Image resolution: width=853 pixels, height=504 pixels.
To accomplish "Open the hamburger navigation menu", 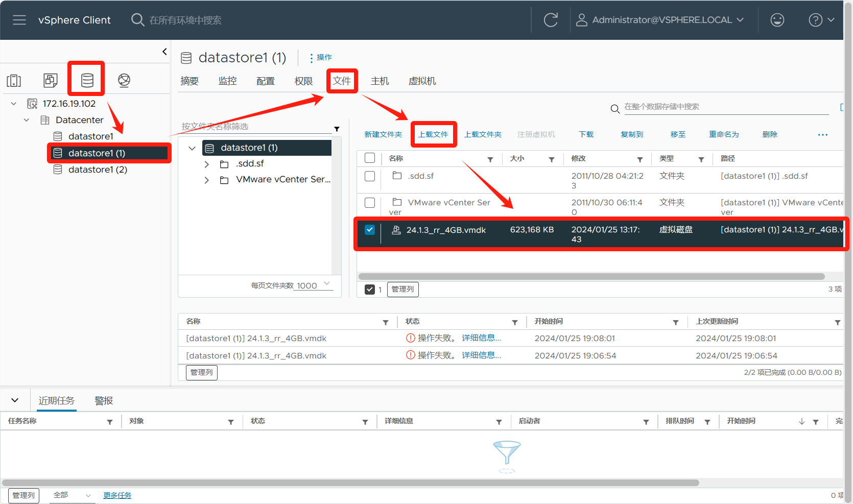I will 19,20.
